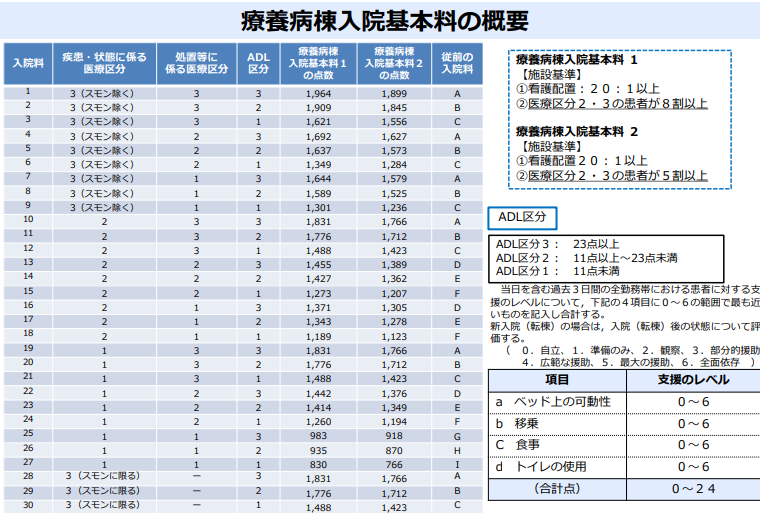760x513 pixels.
Task: Select the cell showing 1,194
Action: 394,422
